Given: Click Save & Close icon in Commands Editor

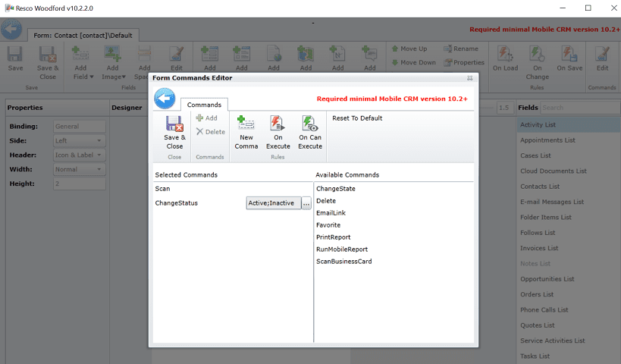Looking at the screenshot, I should (x=174, y=124).
